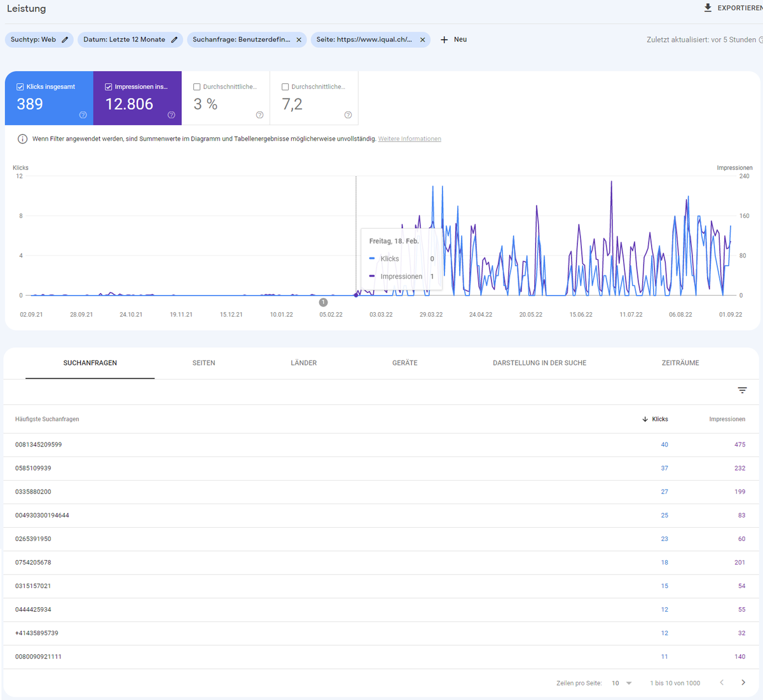Viewport: 763px width, 700px height.
Task: Click the Exportieren download icon
Action: [x=707, y=8]
